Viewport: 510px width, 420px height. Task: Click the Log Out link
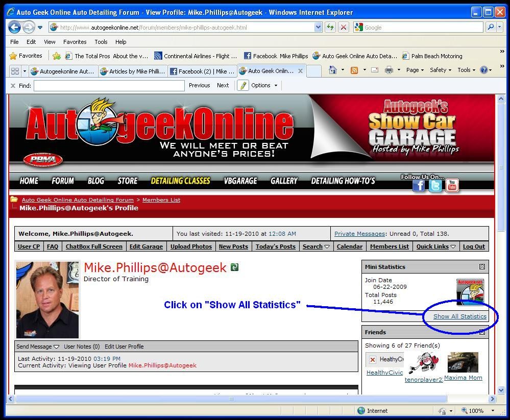[x=474, y=246]
